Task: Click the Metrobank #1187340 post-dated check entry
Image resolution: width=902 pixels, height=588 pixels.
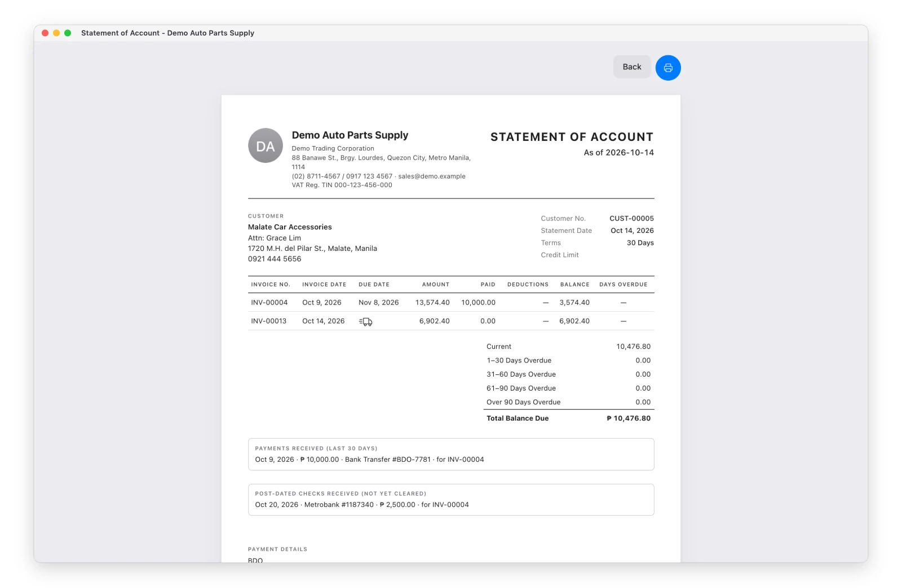Action: point(362,505)
